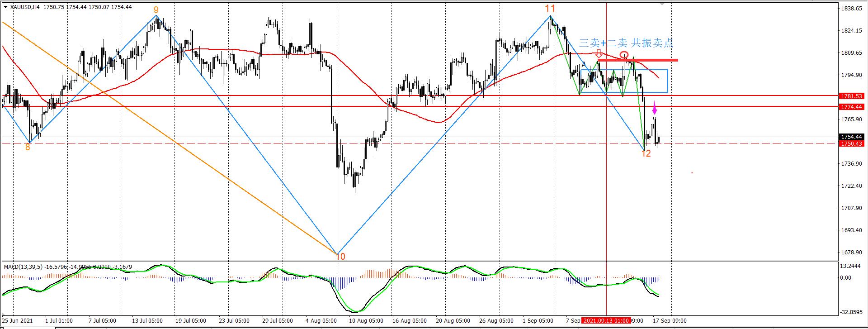This screenshot has height=329, width=868.
Task: Click the orange wave label 9
Action: coord(156,10)
